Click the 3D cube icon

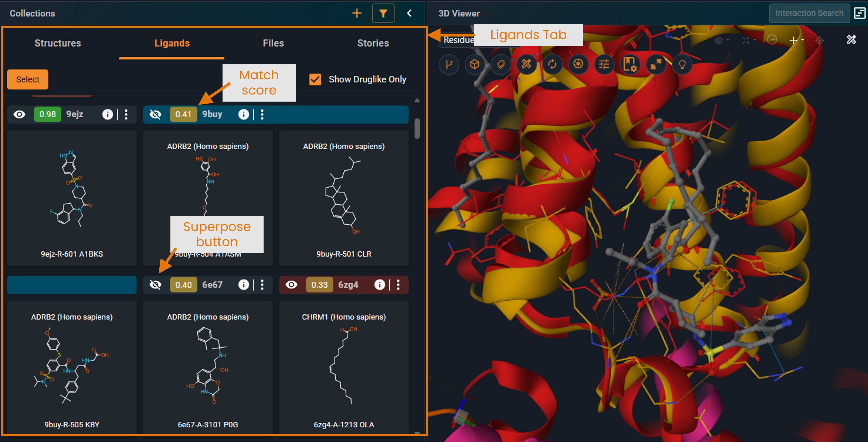(474, 64)
